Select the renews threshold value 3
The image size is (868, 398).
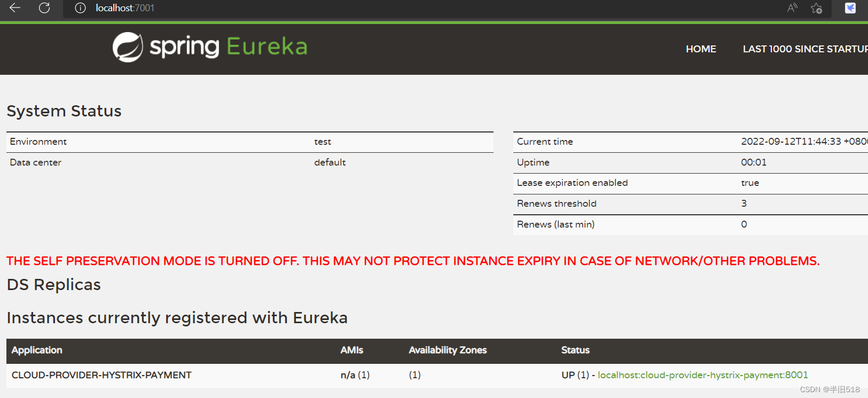(744, 204)
